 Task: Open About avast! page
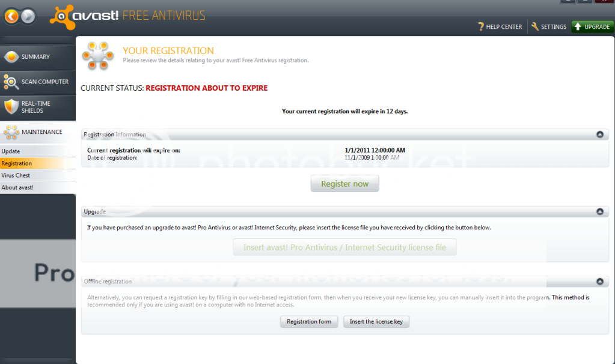(38, 187)
